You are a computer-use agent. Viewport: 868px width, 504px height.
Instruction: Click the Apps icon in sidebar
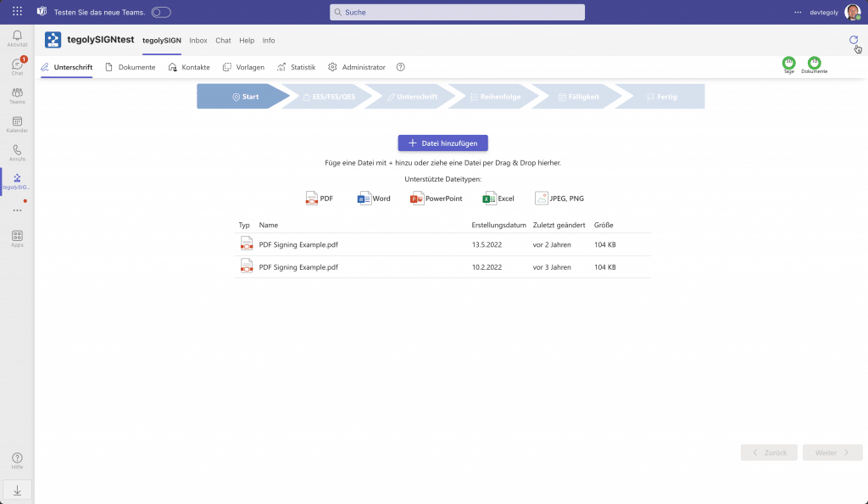pyautogui.click(x=17, y=238)
